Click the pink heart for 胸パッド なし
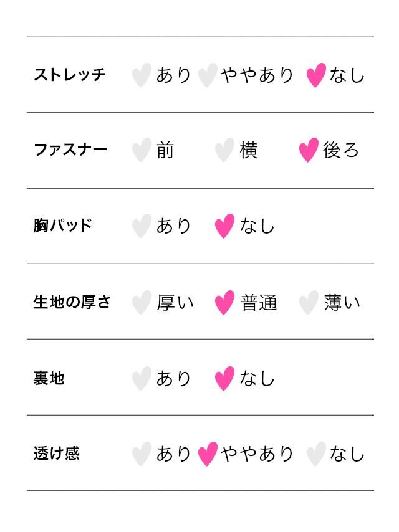Screen dimensions: 399x532 (x=224, y=226)
